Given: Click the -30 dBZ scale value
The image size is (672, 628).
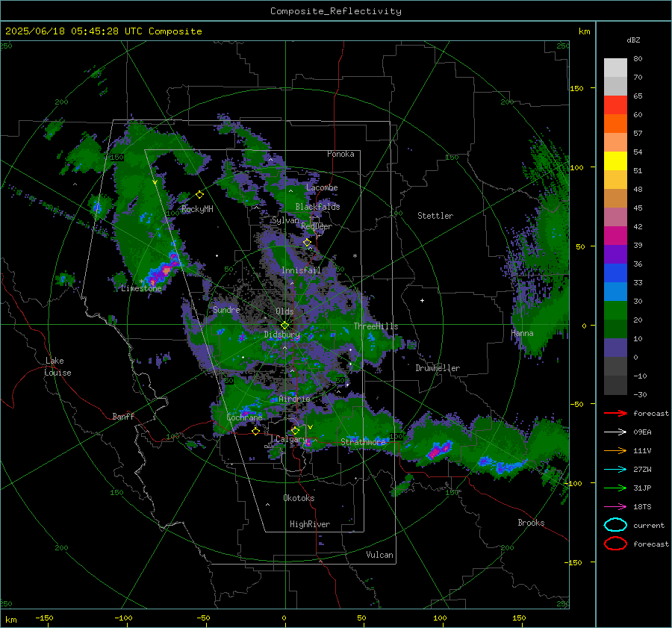Looking at the screenshot, I should point(640,394).
